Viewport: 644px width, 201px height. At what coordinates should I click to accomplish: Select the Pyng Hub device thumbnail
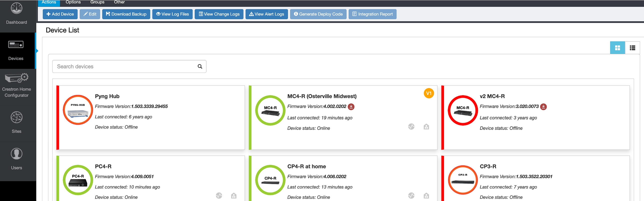tap(78, 110)
